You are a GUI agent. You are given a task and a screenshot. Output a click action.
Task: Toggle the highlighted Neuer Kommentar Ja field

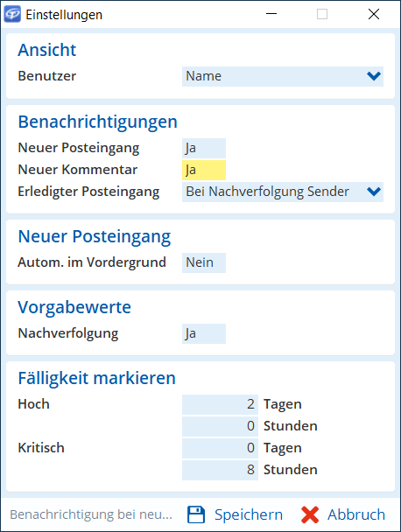tap(204, 170)
